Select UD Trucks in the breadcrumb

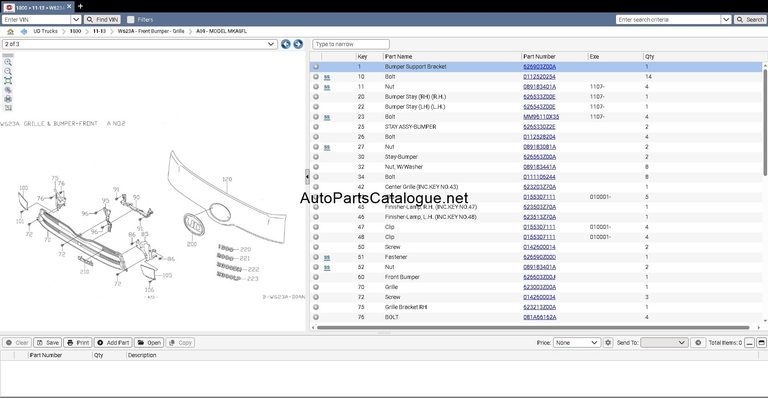tap(46, 31)
